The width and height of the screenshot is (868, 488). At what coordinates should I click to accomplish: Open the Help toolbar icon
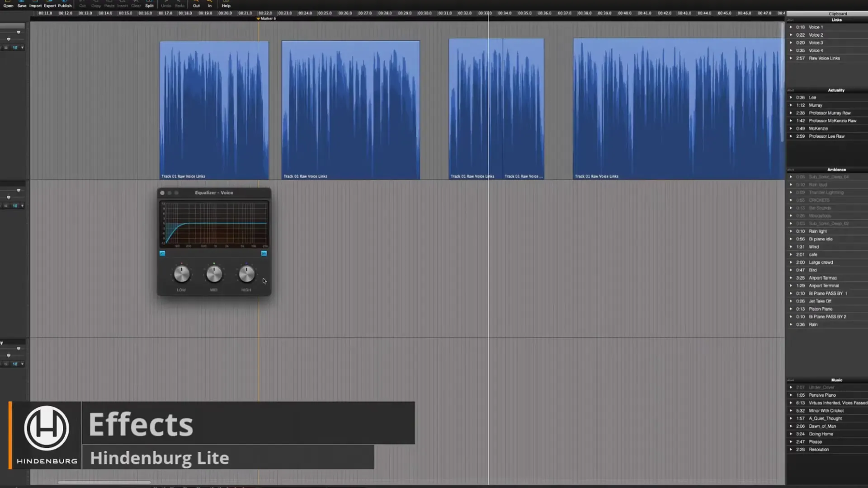point(226,4)
